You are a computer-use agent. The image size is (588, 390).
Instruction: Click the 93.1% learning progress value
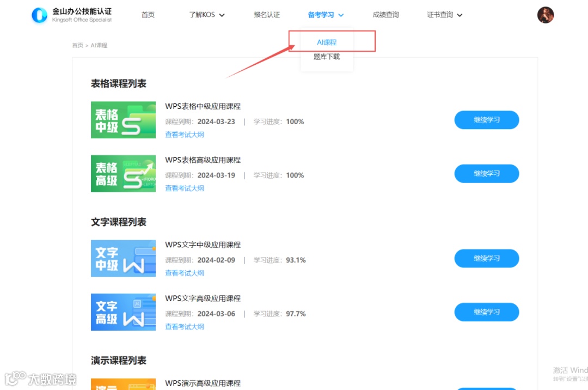click(296, 260)
